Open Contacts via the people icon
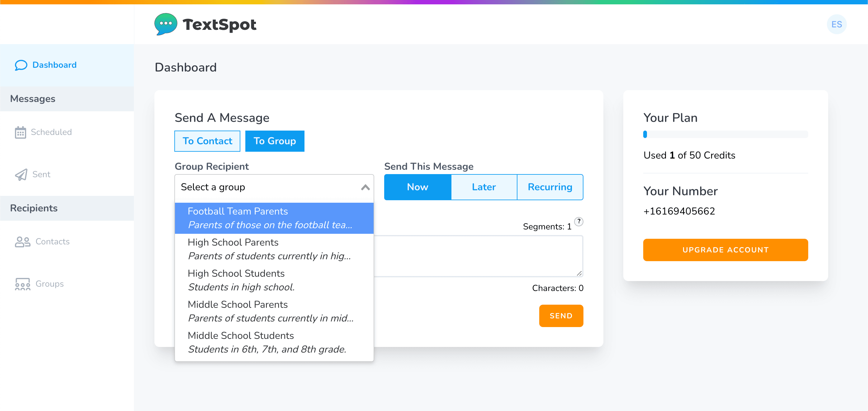 (x=23, y=242)
